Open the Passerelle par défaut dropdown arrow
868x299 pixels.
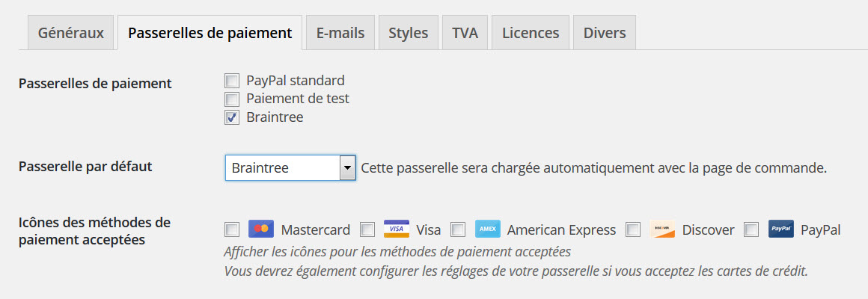click(347, 168)
